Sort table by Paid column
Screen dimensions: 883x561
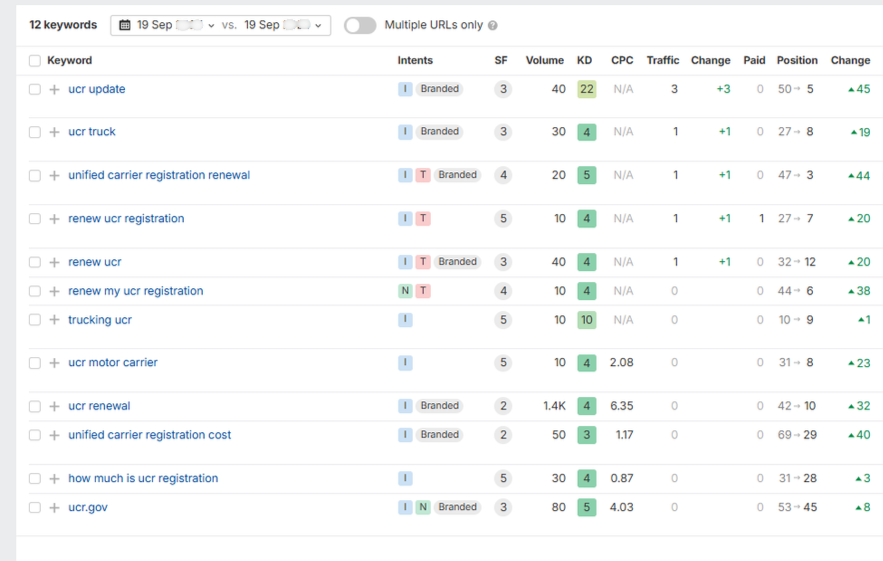(x=754, y=60)
